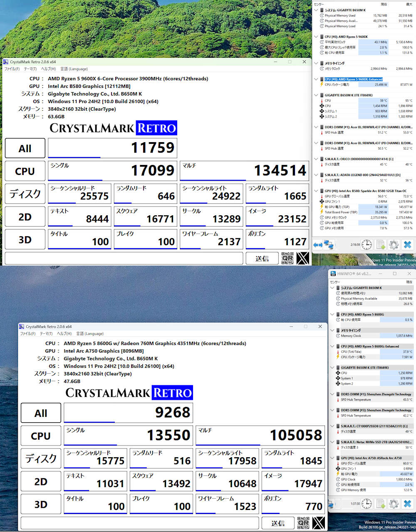Click the CPU button beside single score 17099

(x=25, y=171)
